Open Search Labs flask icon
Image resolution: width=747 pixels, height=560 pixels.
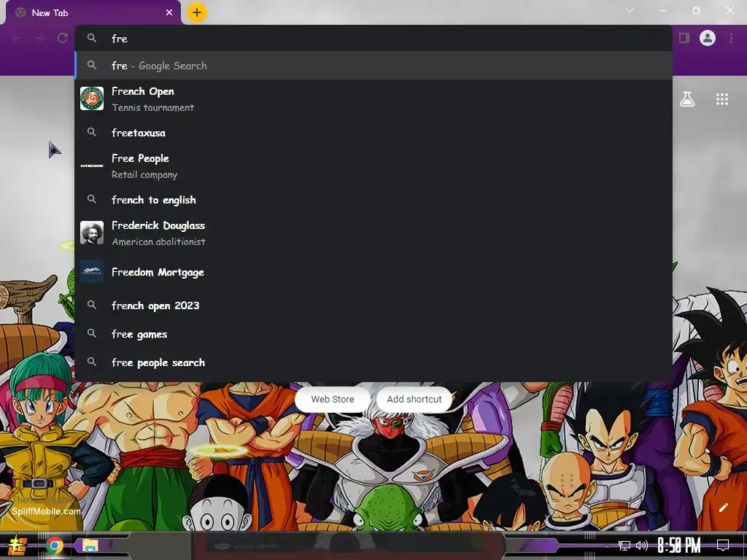point(687,99)
